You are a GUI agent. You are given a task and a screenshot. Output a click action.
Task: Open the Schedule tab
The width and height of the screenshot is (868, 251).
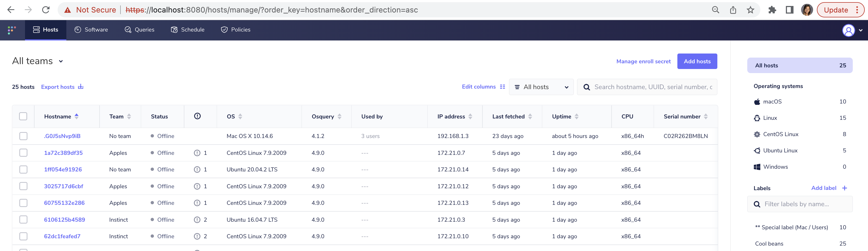tap(188, 30)
